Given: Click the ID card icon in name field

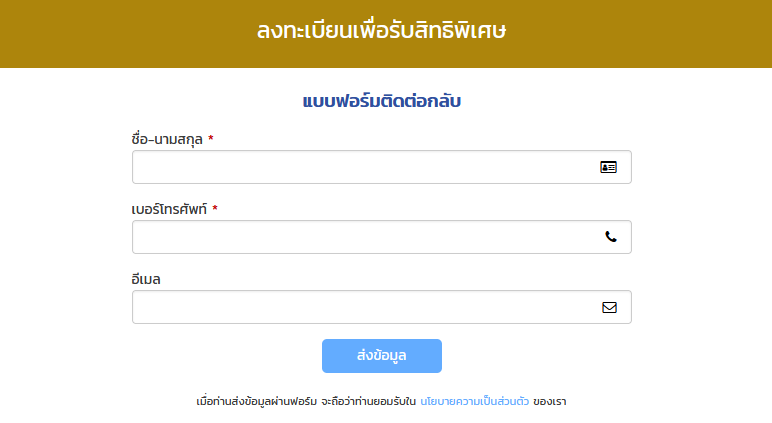Looking at the screenshot, I should pyautogui.click(x=608, y=167).
